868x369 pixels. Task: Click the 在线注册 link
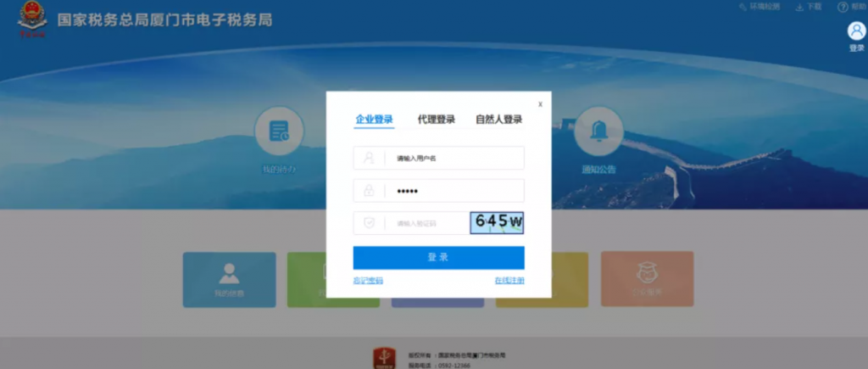[509, 280]
